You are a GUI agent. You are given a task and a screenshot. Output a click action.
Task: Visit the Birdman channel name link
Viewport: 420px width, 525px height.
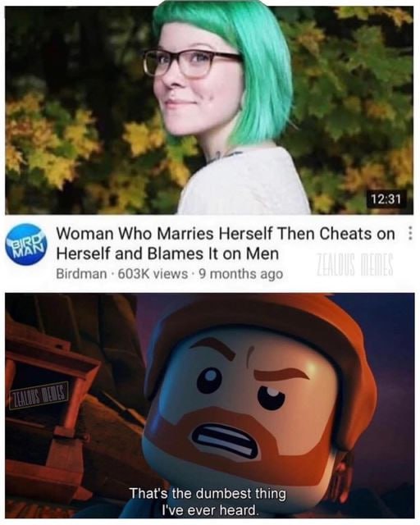(x=80, y=274)
